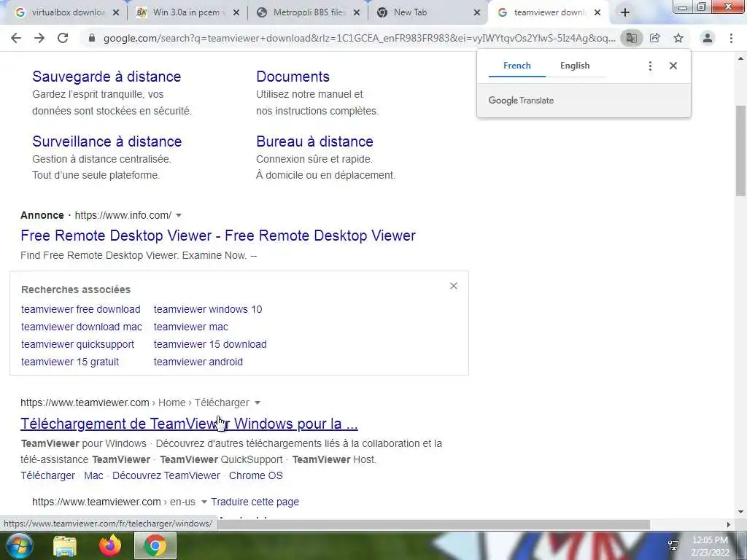Go back to the previous page
This screenshot has height=560, width=747.
click(x=16, y=38)
